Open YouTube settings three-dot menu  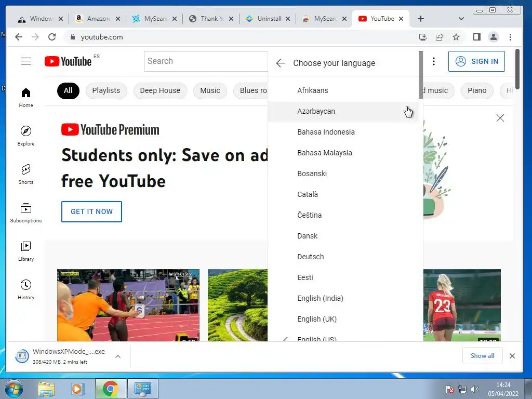tap(434, 61)
